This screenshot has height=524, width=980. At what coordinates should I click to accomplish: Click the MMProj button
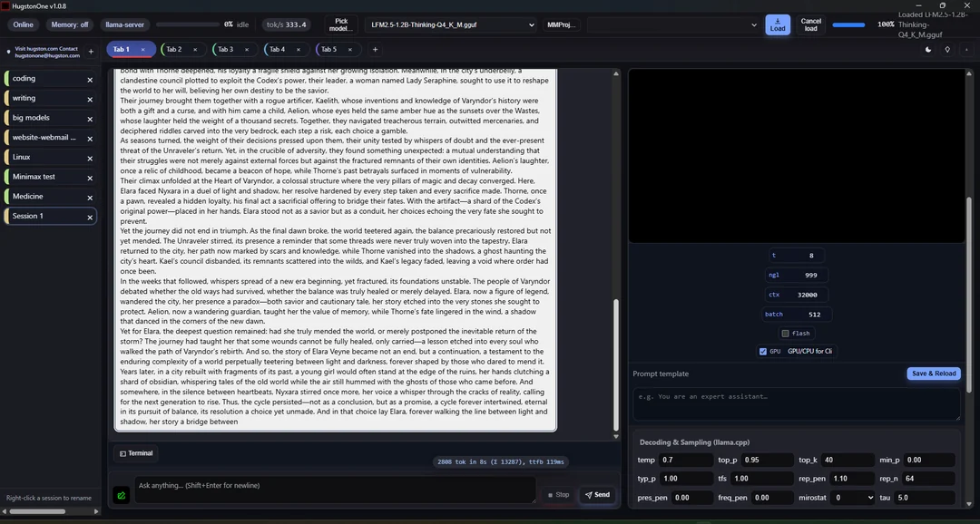click(x=562, y=25)
